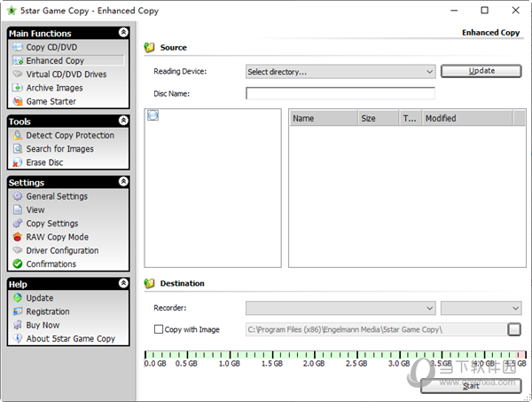Click the Update globe icon under Help
532x402 pixels.
click(18, 298)
